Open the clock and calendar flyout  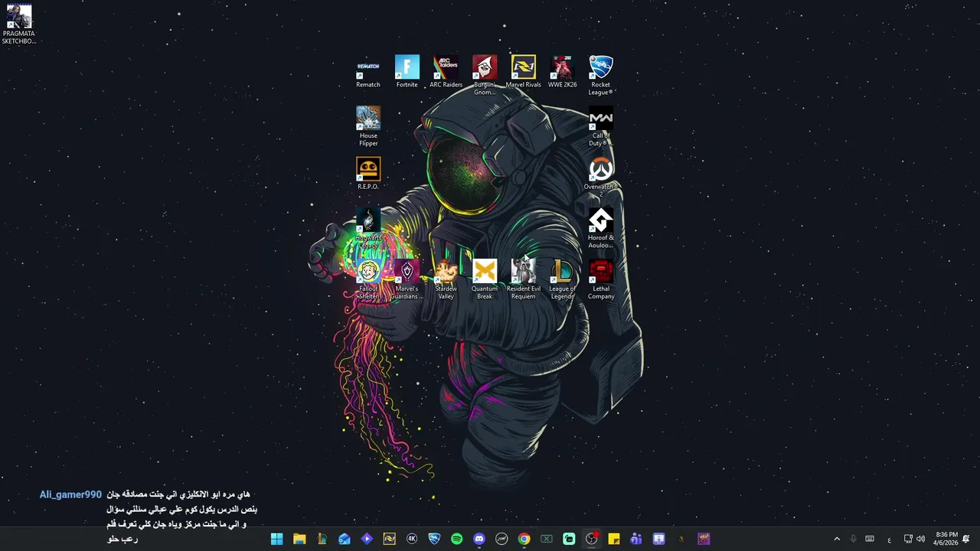click(x=946, y=539)
